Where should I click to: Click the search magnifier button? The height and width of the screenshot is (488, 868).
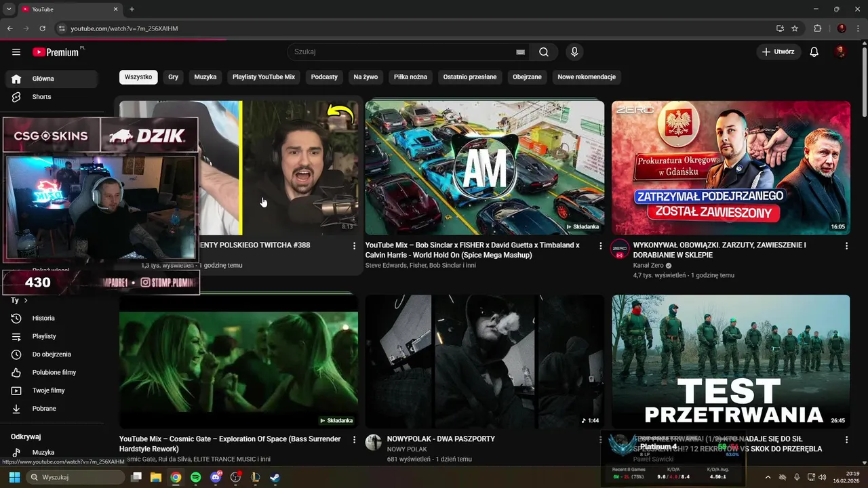tap(544, 52)
